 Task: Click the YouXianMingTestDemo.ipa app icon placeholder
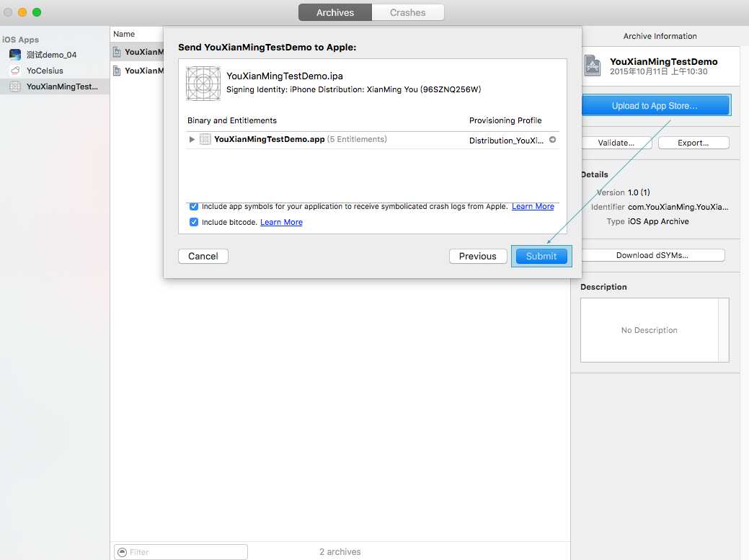pyautogui.click(x=203, y=84)
